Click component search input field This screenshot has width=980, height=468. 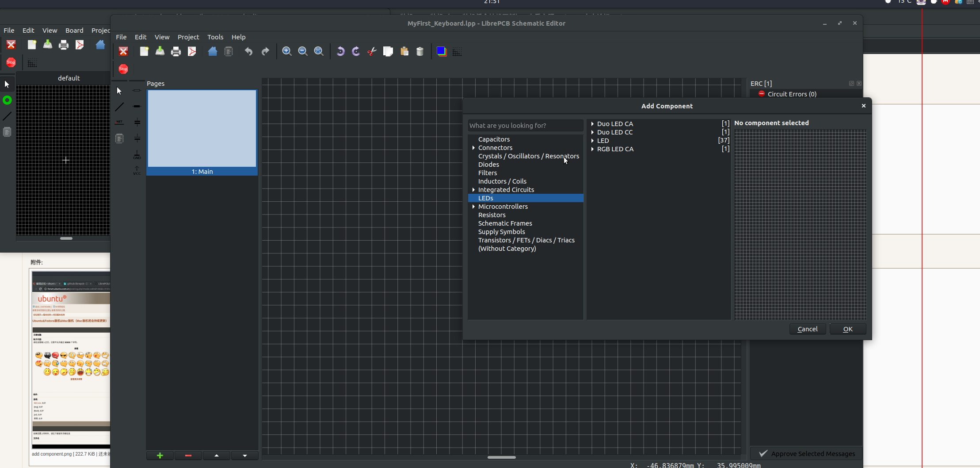tap(526, 126)
